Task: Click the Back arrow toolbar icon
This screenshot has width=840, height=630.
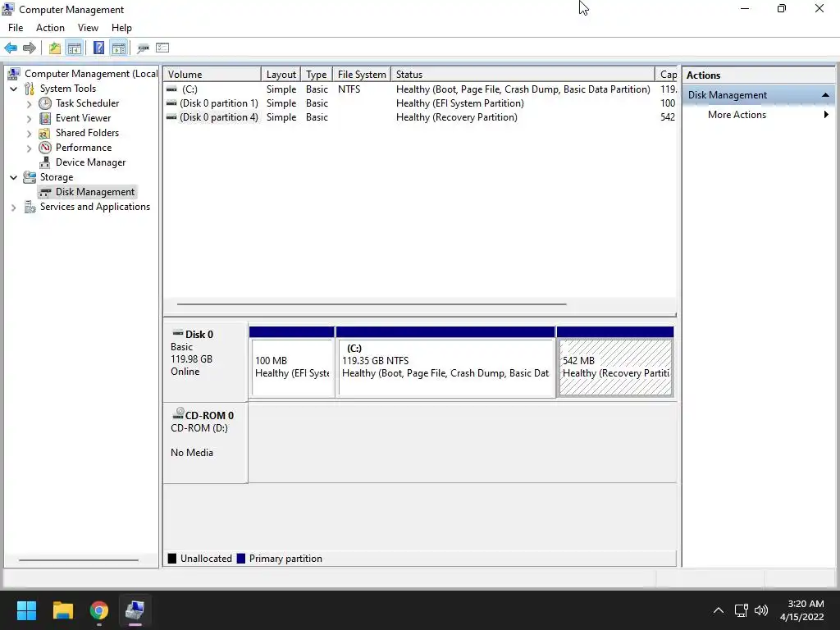Action: click(x=11, y=48)
